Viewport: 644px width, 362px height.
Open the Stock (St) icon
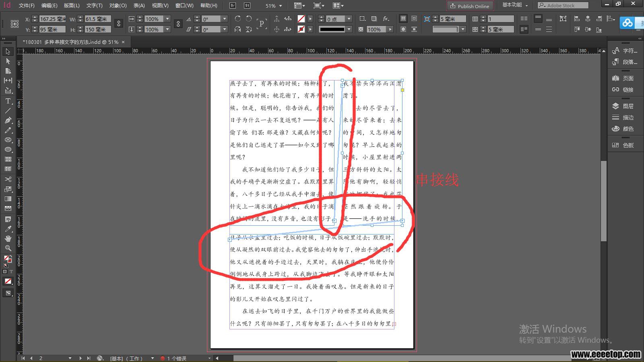[x=247, y=6]
